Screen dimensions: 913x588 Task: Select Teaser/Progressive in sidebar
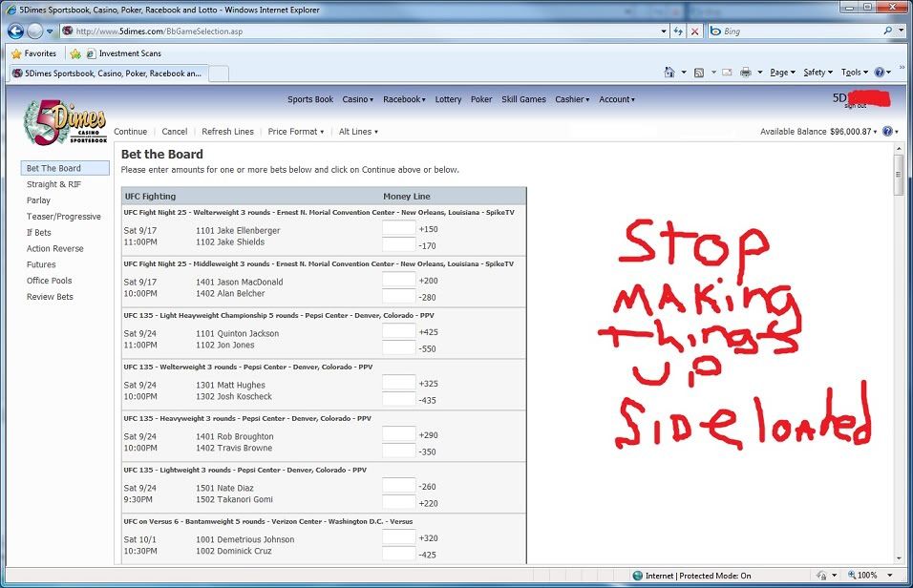[63, 217]
